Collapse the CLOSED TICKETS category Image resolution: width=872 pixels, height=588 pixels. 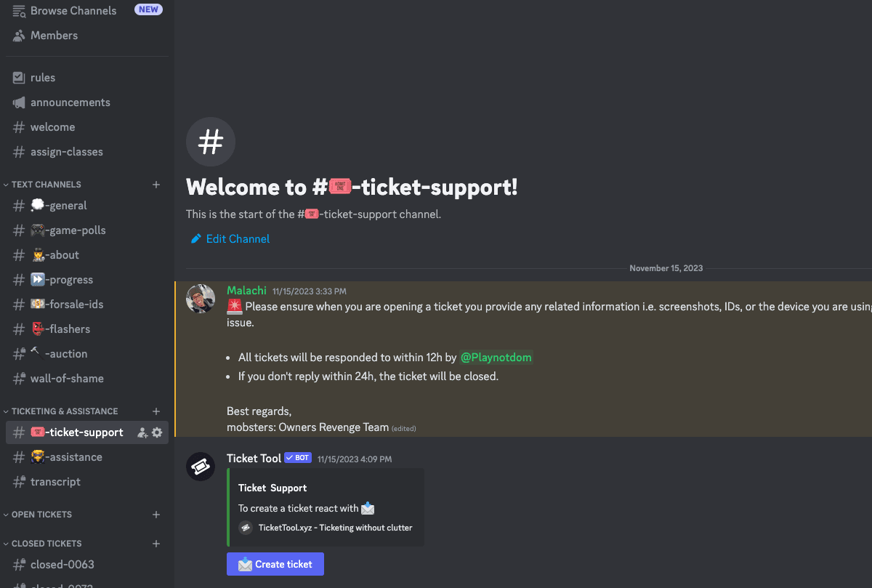42,544
